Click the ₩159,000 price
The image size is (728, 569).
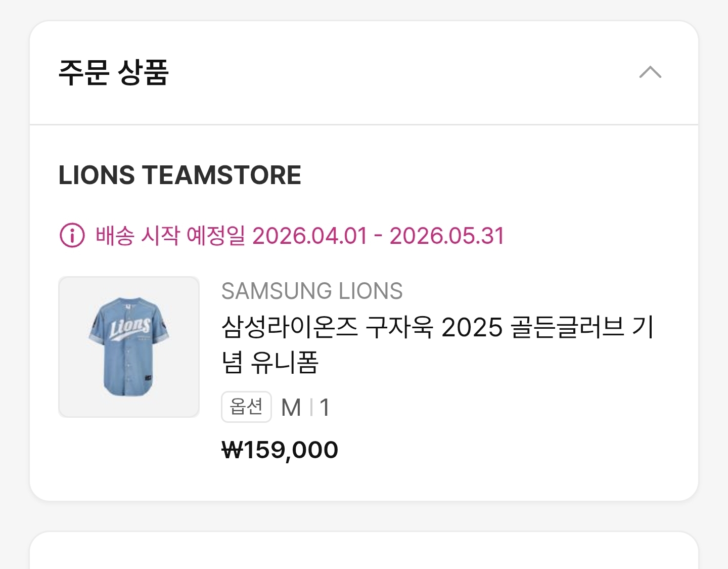[280, 450]
